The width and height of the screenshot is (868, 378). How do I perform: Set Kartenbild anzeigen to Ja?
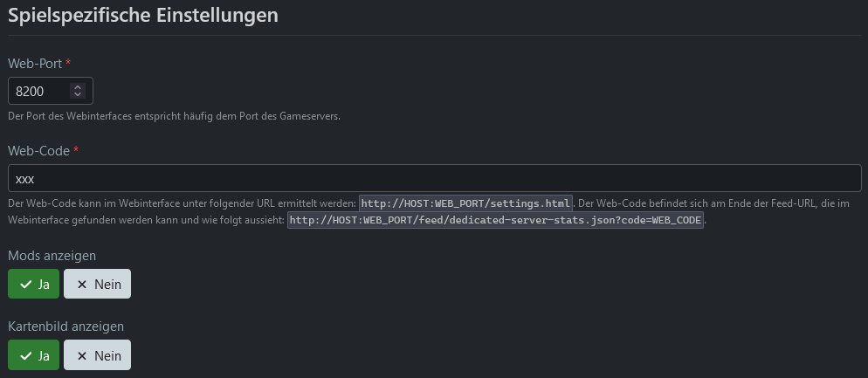pyautogui.click(x=34, y=355)
